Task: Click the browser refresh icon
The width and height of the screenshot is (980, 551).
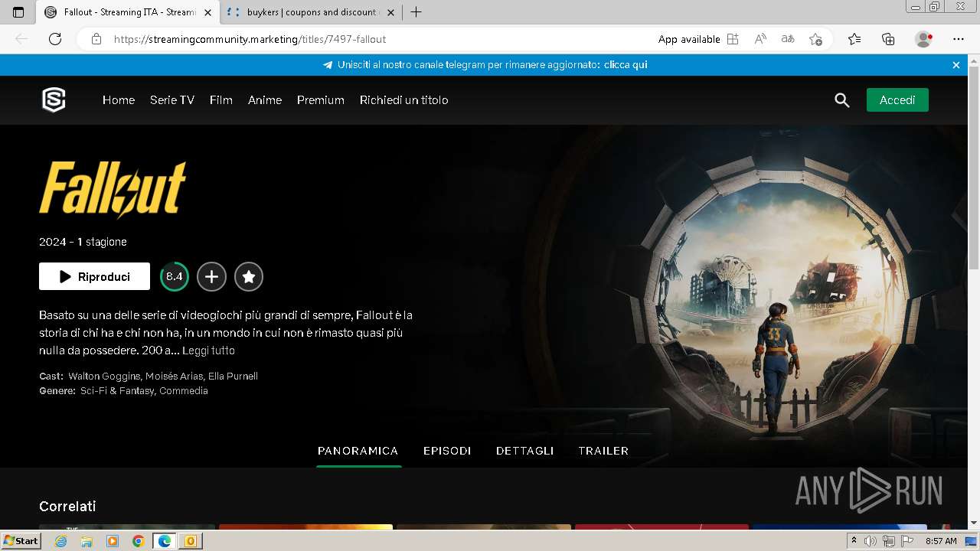Action: pyautogui.click(x=55, y=39)
